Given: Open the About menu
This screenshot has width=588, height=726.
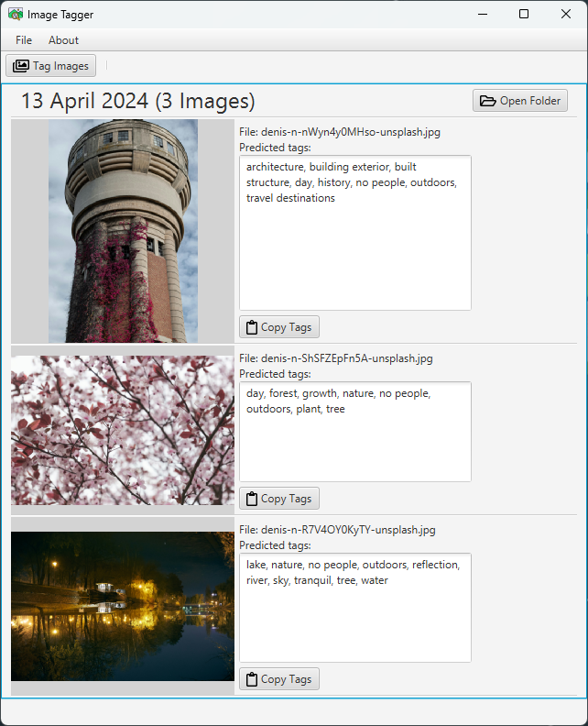Looking at the screenshot, I should coord(63,40).
